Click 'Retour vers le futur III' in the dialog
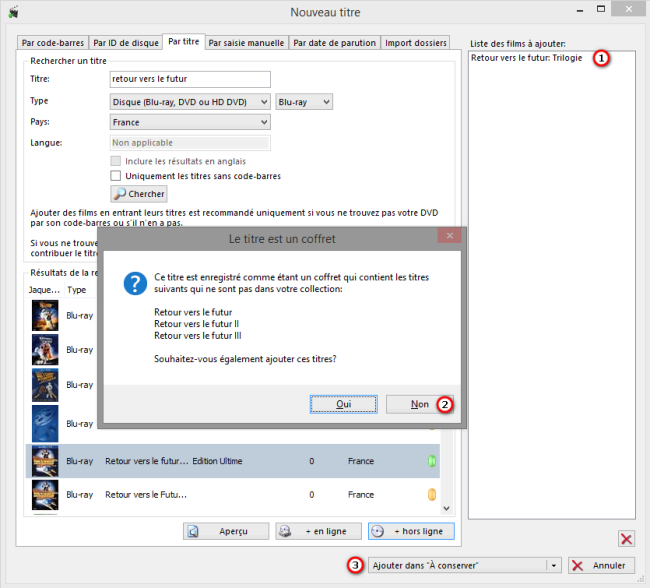Viewport: 650px width, 588px height. pos(198,335)
